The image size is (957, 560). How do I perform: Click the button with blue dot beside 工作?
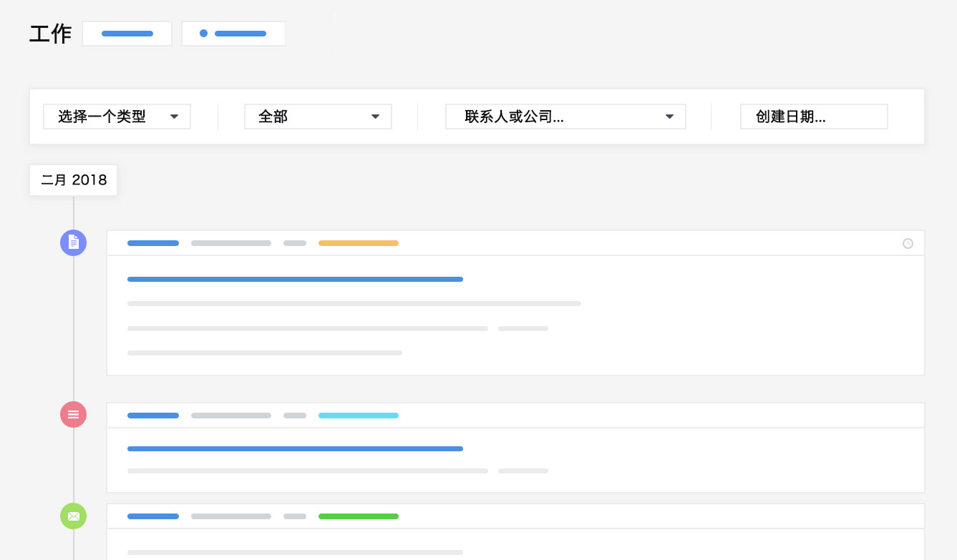pyautogui.click(x=233, y=34)
